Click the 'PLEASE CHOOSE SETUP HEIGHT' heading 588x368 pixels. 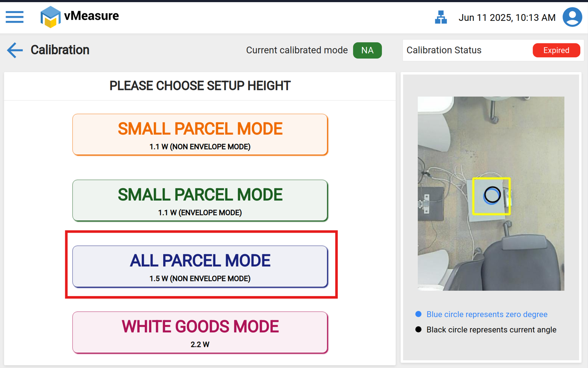(200, 86)
